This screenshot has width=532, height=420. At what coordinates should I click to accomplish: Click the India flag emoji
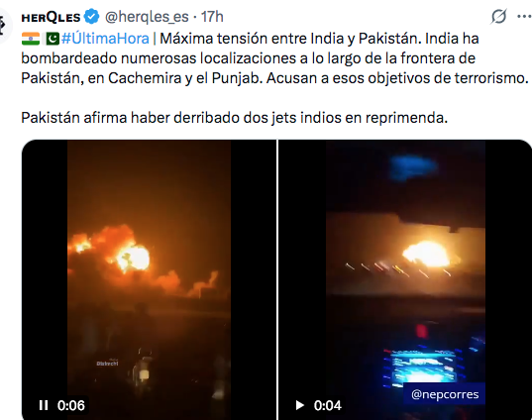[x=31, y=39]
